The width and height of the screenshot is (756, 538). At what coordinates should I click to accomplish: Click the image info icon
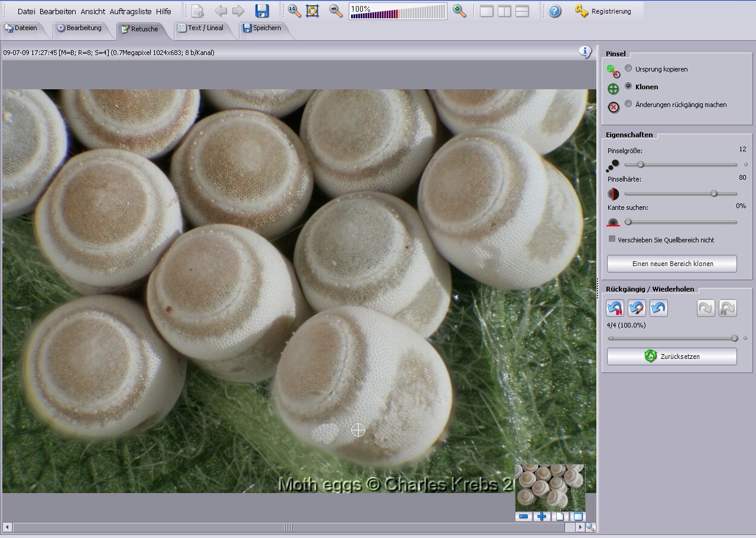tap(585, 52)
